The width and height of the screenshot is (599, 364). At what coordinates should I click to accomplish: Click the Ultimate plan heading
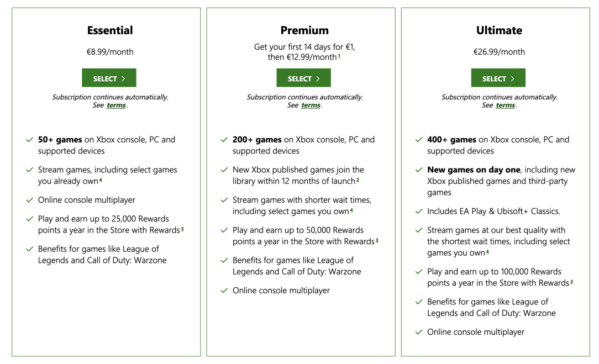pyautogui.click(x=498, y=30)
